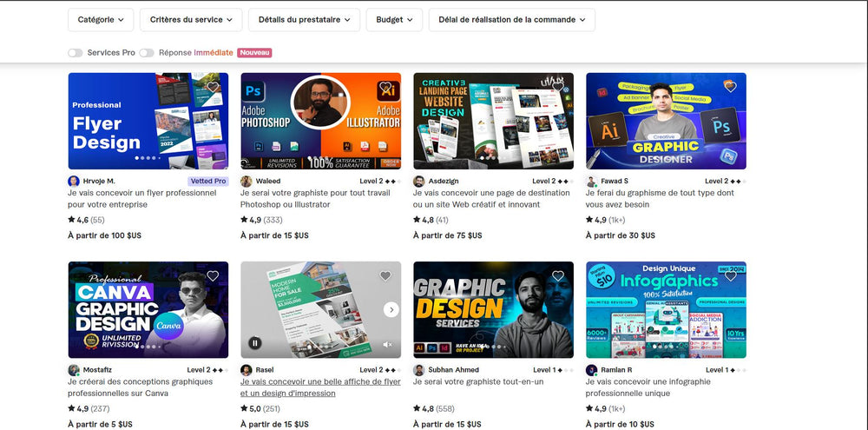Favorite the Professional Flyer Design gig heart
Viewport: 868px width, 430px height.
[x=214, y=87]
